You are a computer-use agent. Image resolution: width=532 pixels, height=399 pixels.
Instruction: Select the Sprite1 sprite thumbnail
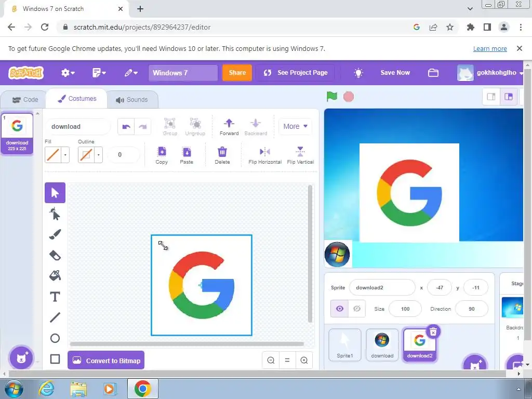(x=345, y=345)
